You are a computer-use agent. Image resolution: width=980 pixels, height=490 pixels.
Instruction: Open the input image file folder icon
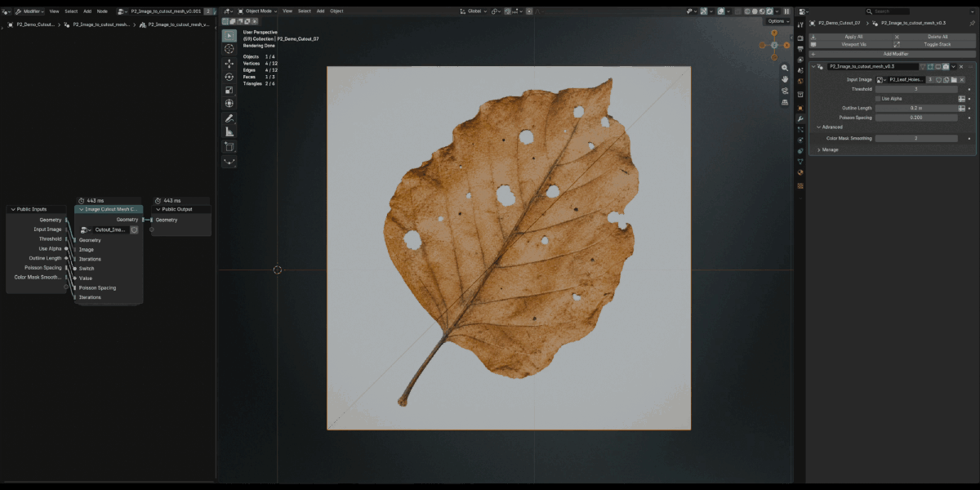[954, 80]
